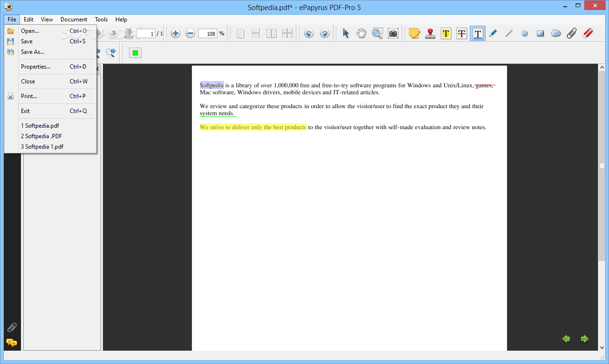Choose Print... from the File menu

[51, 96]
